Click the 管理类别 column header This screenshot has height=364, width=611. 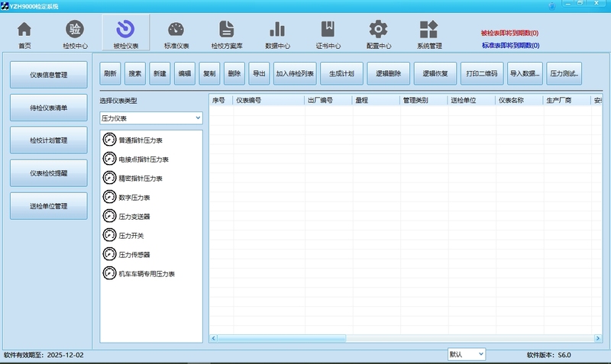424,100
